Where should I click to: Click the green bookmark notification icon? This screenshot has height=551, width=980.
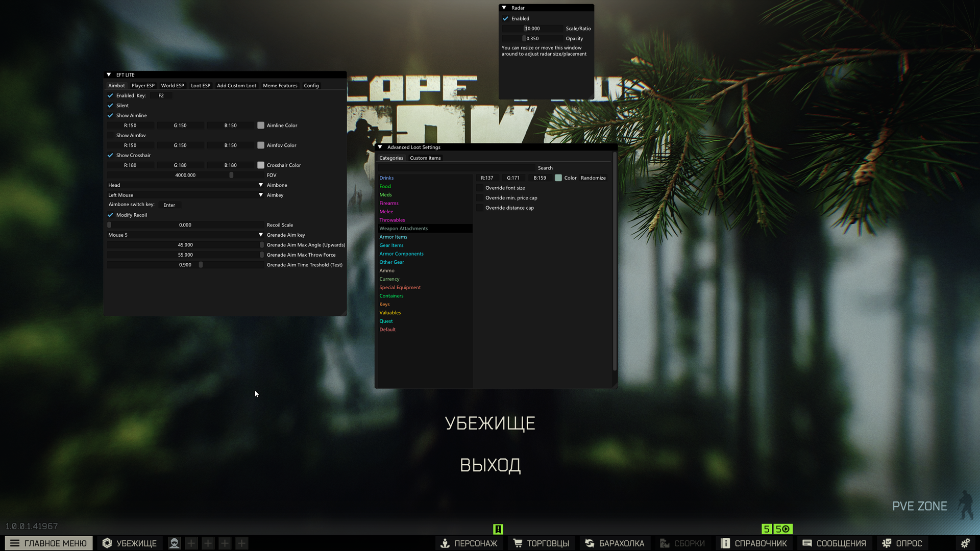click(498, 529)
